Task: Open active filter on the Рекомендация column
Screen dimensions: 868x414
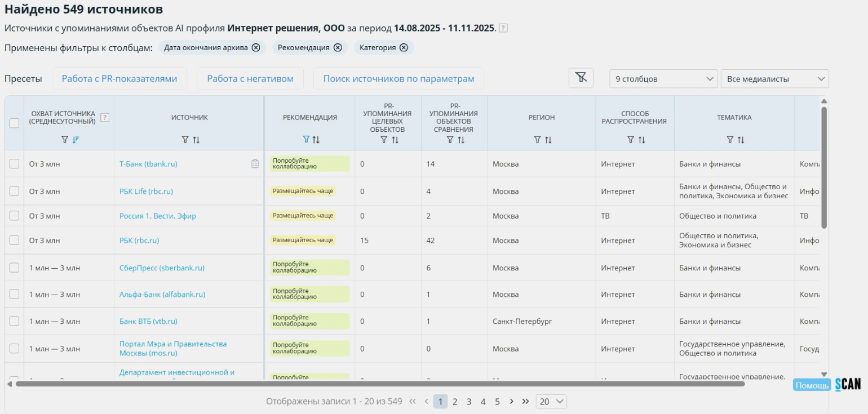Action: [306, 140]
